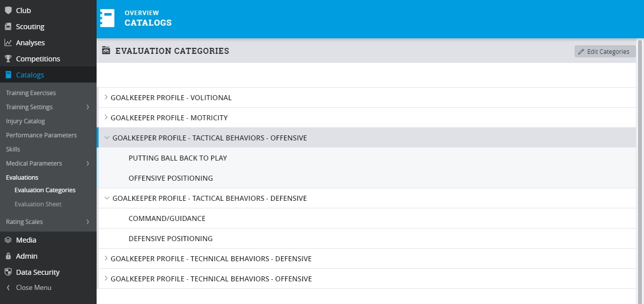Screen dimensions: 644x304
Task: Click the Scouting sidebar icon
Action: (x=8, y=27)
